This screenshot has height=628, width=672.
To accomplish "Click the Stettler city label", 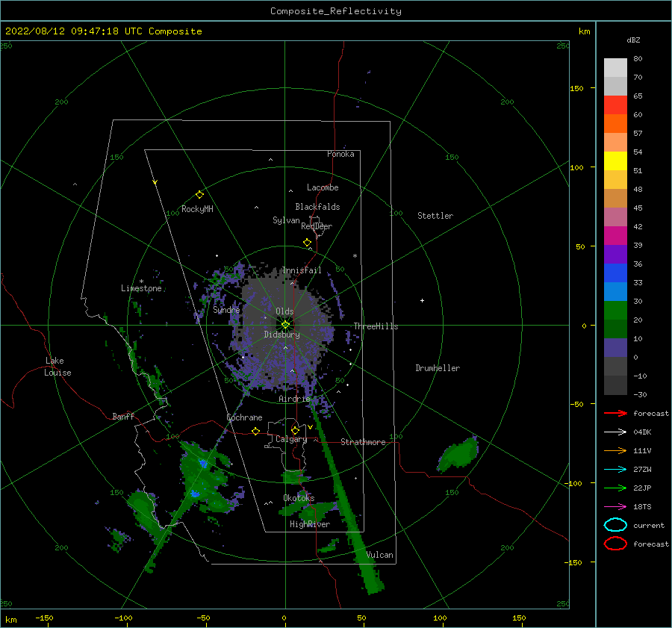I will 435,216.
